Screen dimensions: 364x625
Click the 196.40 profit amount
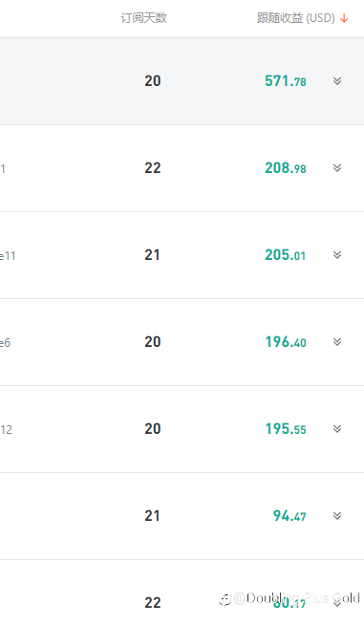286,341
